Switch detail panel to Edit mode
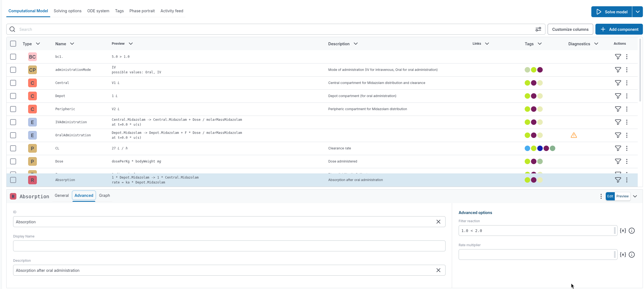Screen dimensions: 644x289 [x=610, y=196]
